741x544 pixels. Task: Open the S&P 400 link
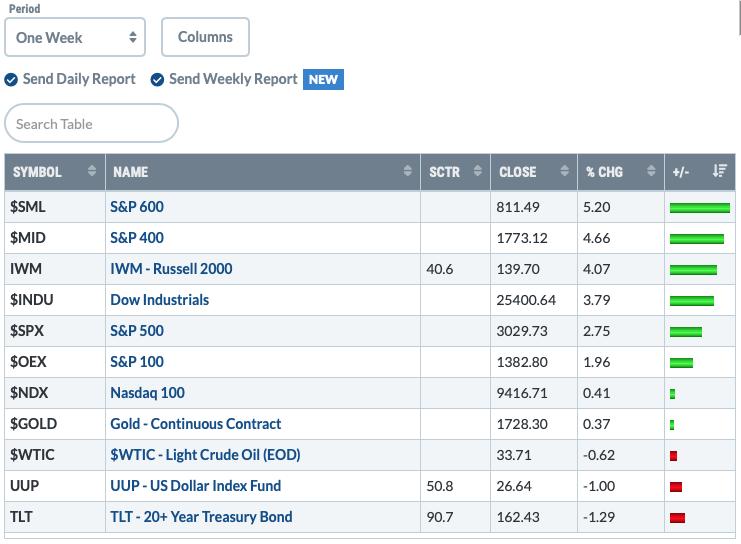137,238
